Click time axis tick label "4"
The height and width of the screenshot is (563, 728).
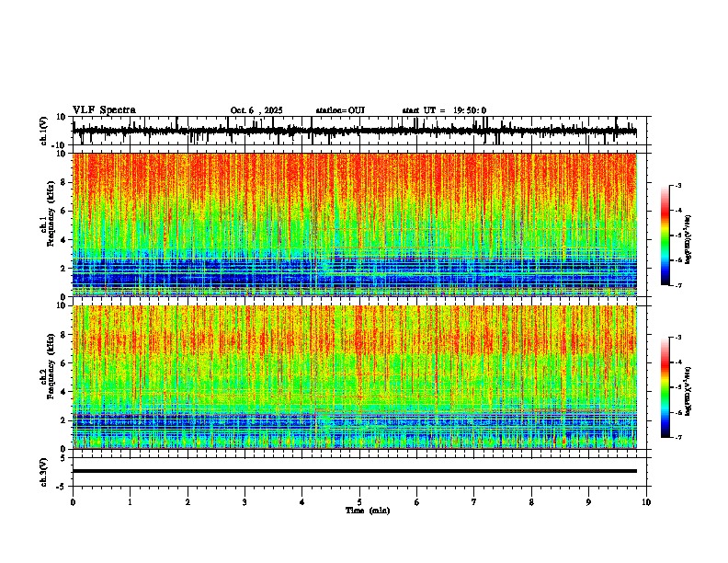point(302,502)
